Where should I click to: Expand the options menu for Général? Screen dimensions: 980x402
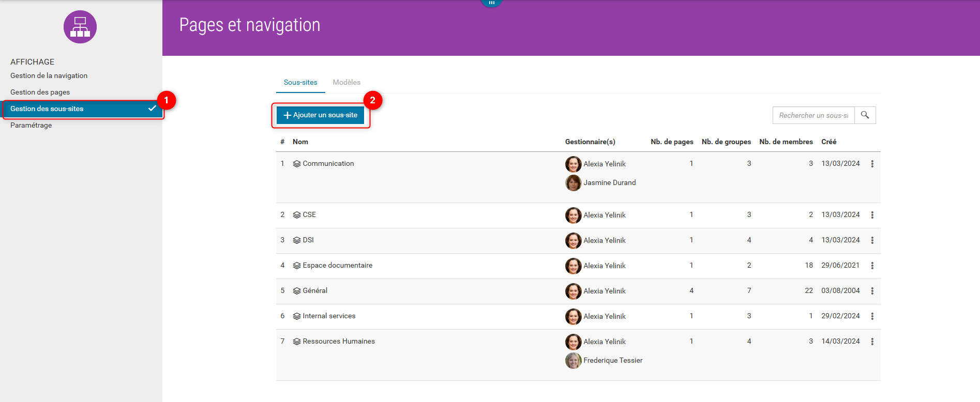[872, 291]
